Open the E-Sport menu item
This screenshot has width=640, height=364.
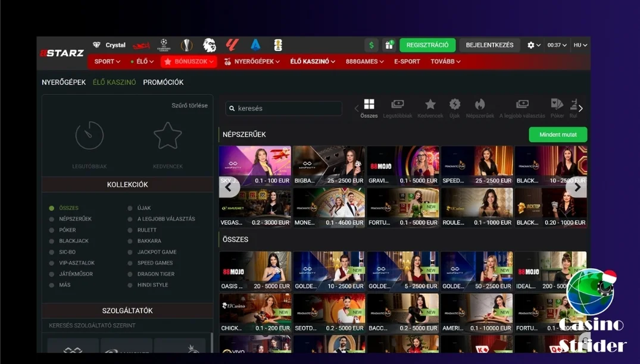(407, 61)
